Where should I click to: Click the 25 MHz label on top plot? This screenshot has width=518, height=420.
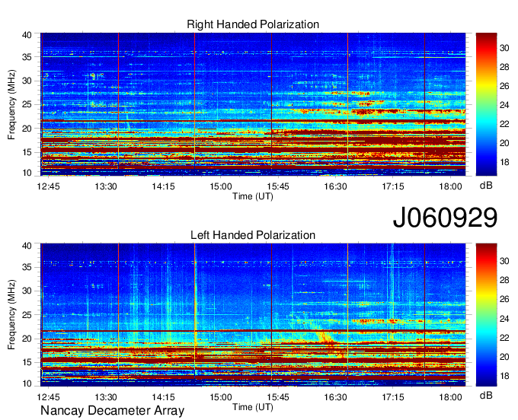[27, 104]
